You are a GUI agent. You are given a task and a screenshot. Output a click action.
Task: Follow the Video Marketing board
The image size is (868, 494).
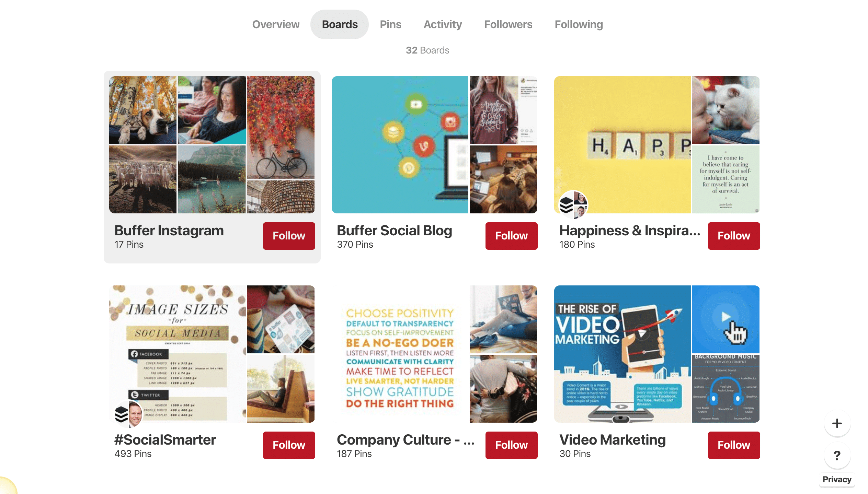click(734, 445)
